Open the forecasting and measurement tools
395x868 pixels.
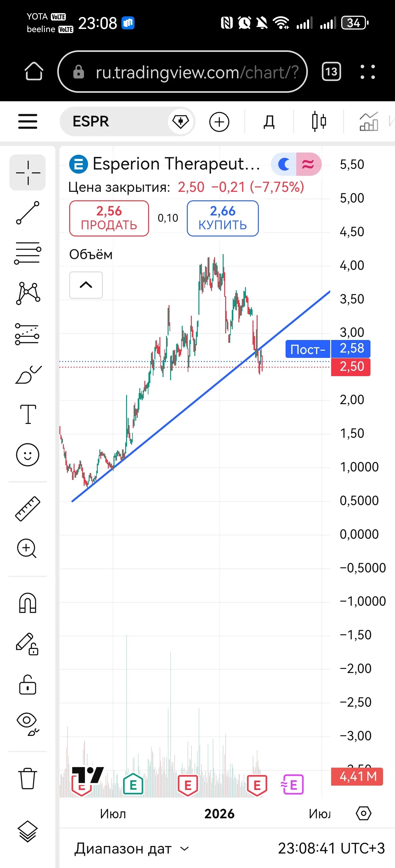(28, 334)
